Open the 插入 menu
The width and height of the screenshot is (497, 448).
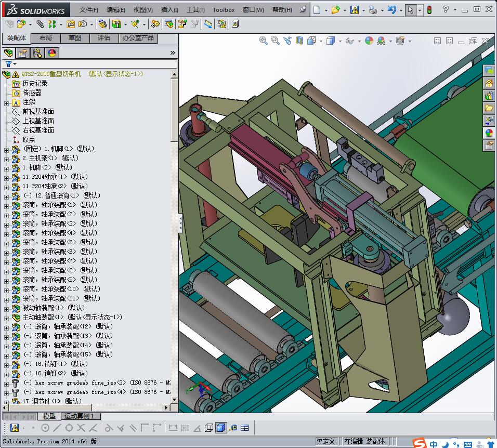169,10
